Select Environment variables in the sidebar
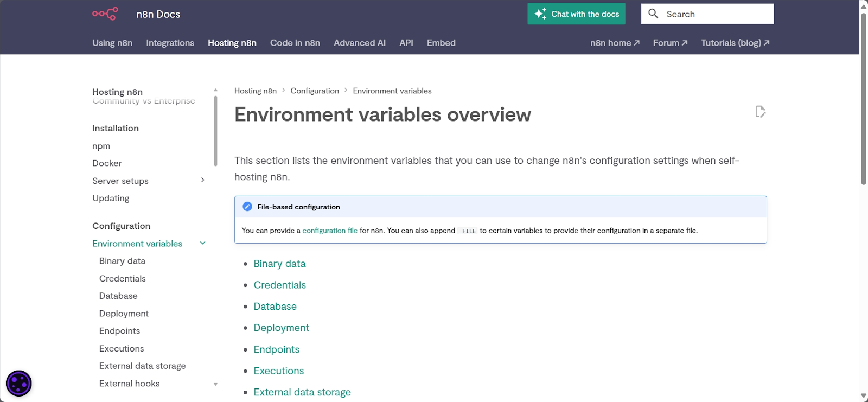 [x=137, y=244]
